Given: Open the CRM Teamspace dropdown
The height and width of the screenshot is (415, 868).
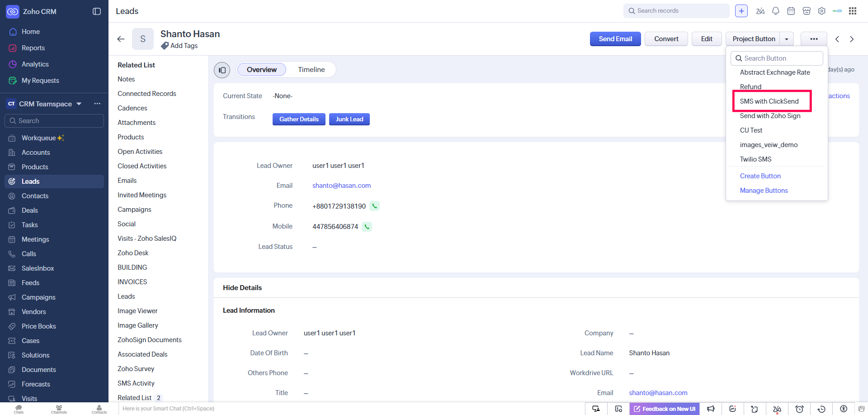Looking at the screenshot, I should (79, 104).
